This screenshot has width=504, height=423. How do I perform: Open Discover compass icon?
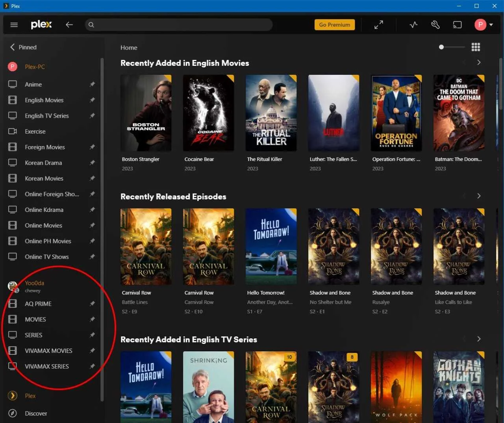tap(13, 413)
